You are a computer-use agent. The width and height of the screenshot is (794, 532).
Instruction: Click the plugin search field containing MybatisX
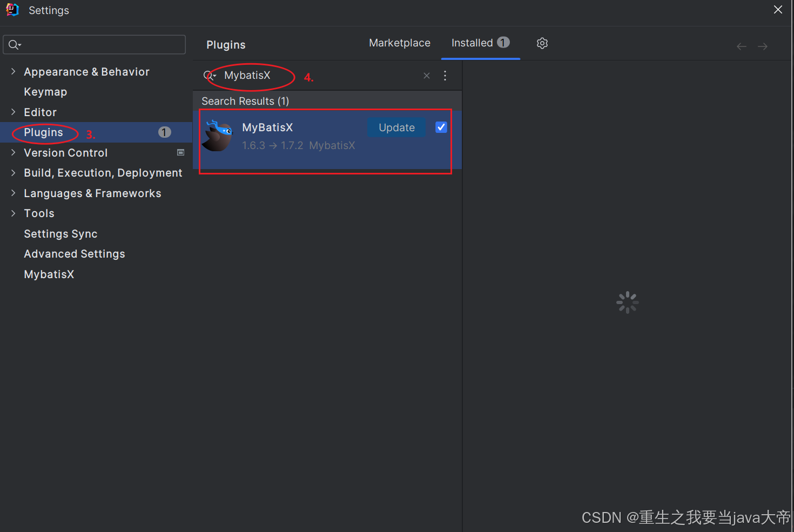click(319, 76)
